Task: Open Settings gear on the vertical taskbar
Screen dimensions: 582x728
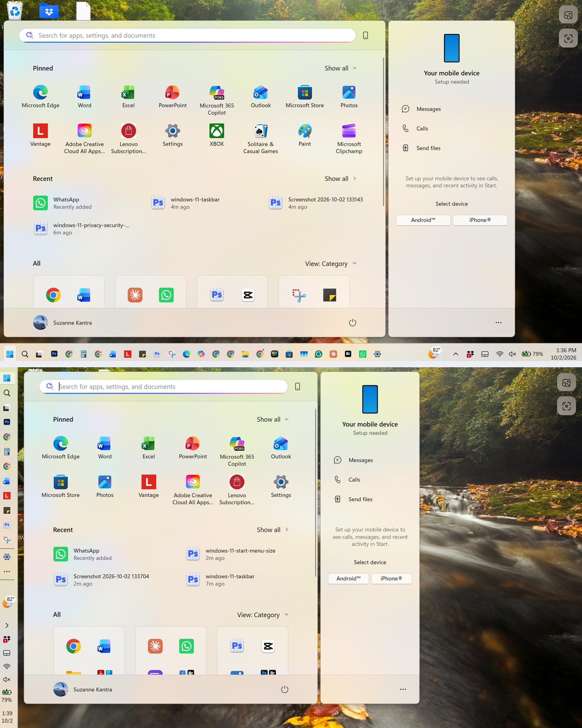Action: pyautogui.click(x=7, y=557)
